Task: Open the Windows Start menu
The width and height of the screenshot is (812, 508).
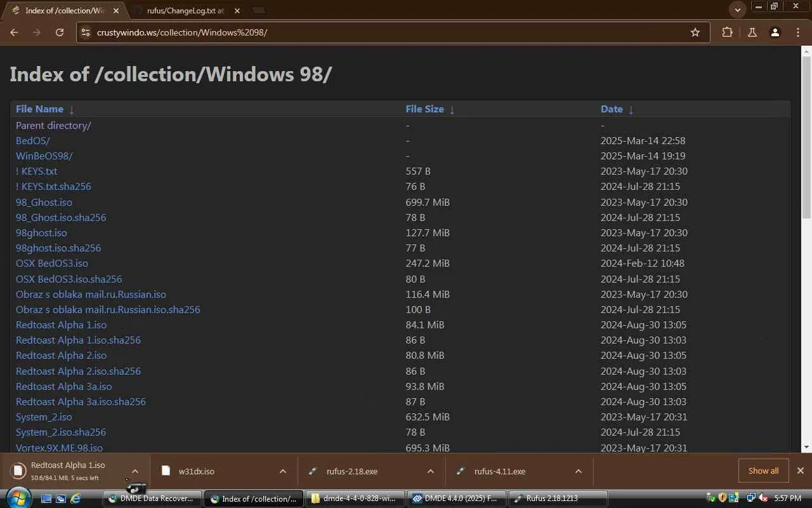Action: [x=18, y=498]
